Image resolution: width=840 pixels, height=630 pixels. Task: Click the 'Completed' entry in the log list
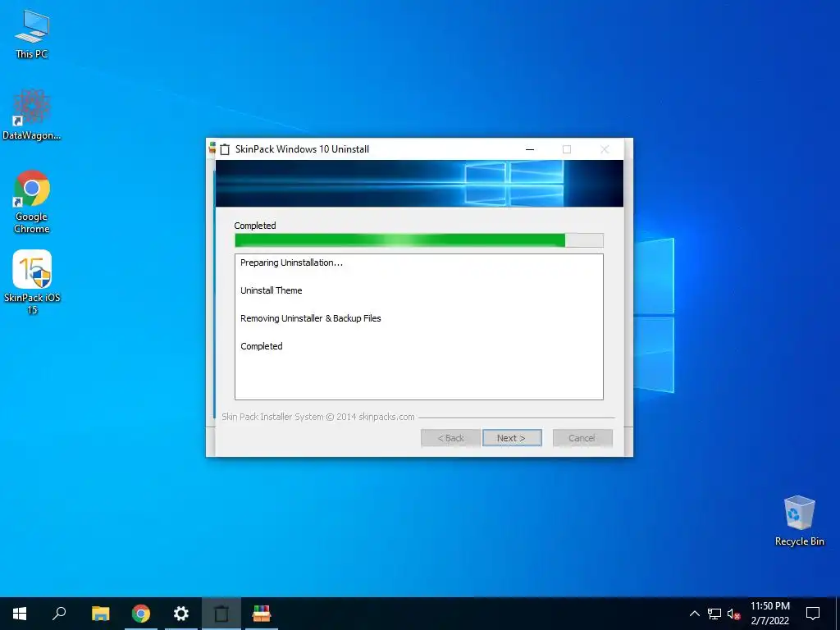pyautogui.click(x=262, y=346)
